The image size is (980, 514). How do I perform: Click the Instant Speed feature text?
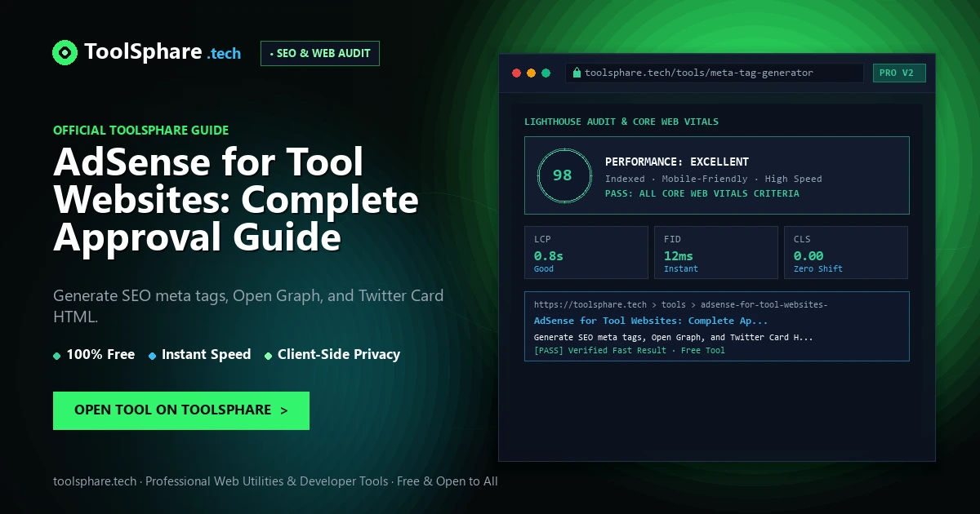(x=206, y=354)
